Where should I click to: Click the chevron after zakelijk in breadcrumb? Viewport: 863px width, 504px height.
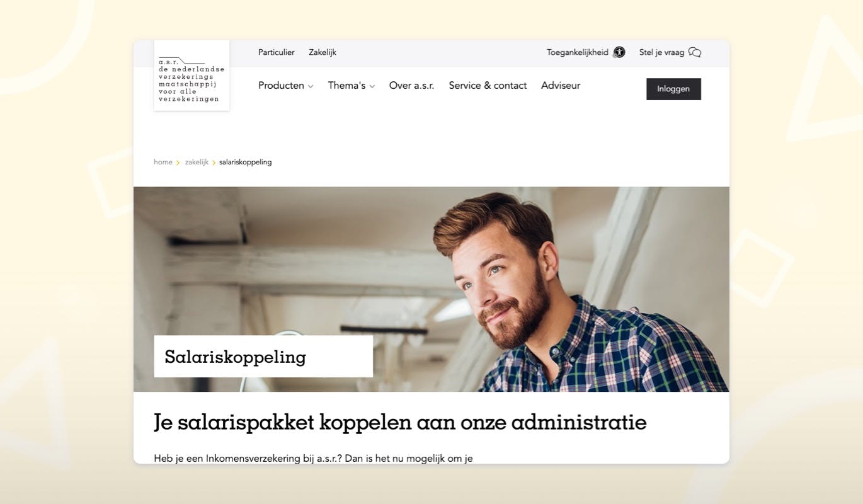(214, 163)
